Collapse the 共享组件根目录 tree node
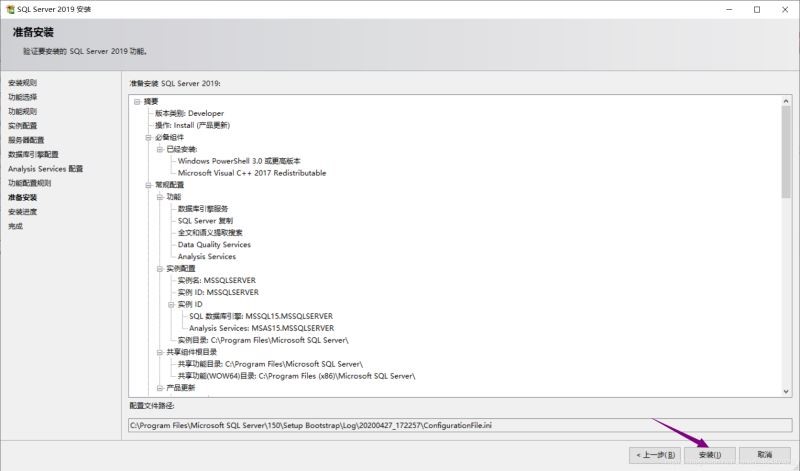This screenshot has height=471, width=800. 159,352
